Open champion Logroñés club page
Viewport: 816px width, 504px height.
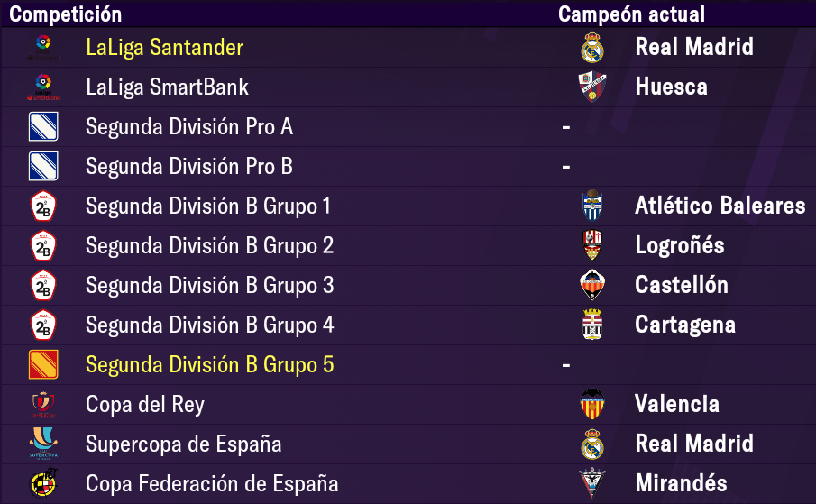(x=680, y=245)
